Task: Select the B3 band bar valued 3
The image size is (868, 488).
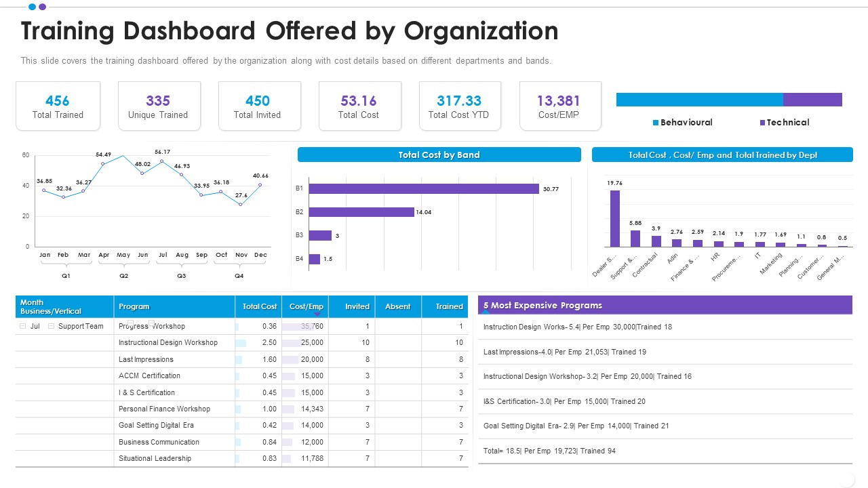Action: click(x=320, y=235)
